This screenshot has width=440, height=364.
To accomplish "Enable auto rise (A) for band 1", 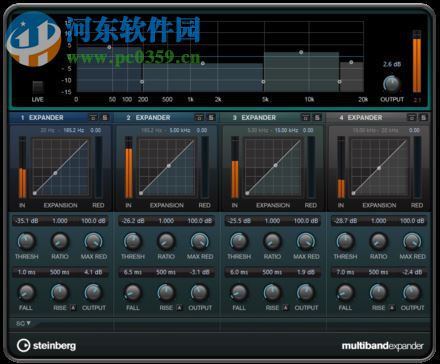I will point(73,308).
